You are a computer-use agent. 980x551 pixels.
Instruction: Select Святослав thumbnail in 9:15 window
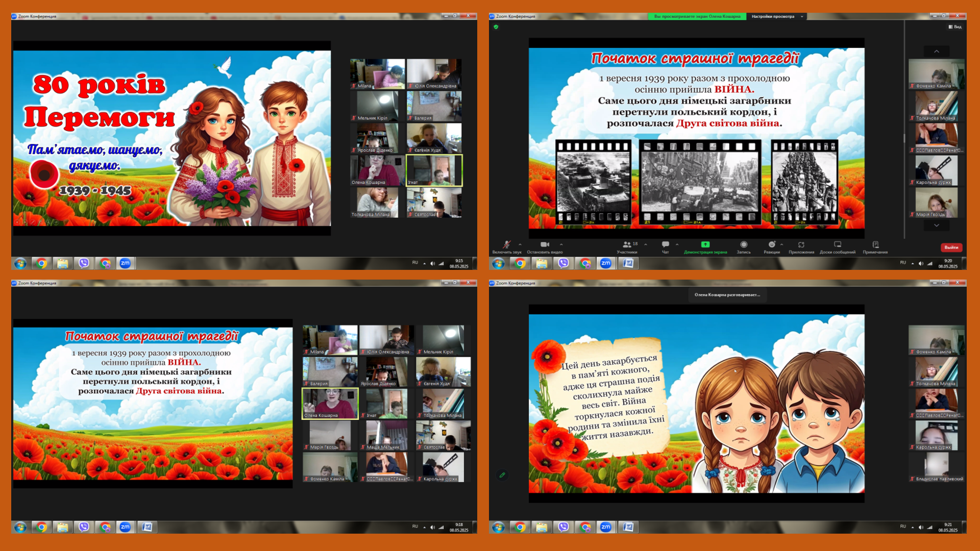pos(434,203)
